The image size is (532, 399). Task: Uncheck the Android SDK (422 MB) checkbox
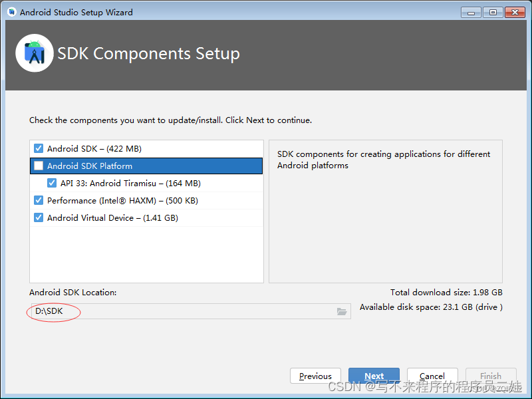coord(39,148)
